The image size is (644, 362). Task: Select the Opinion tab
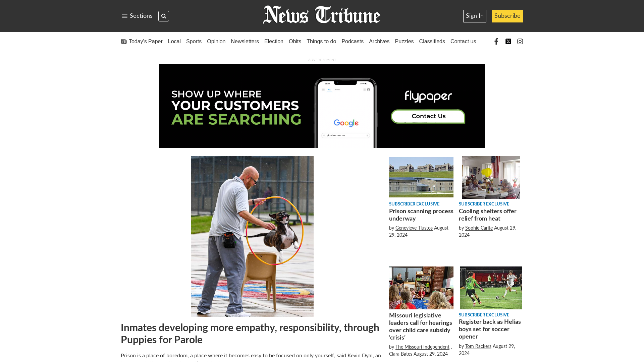(x=216, y=41)
